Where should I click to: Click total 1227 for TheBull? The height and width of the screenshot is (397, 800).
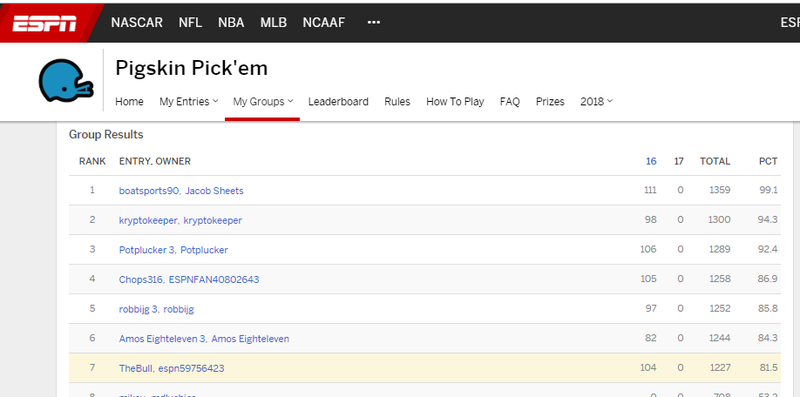point(719,367)
